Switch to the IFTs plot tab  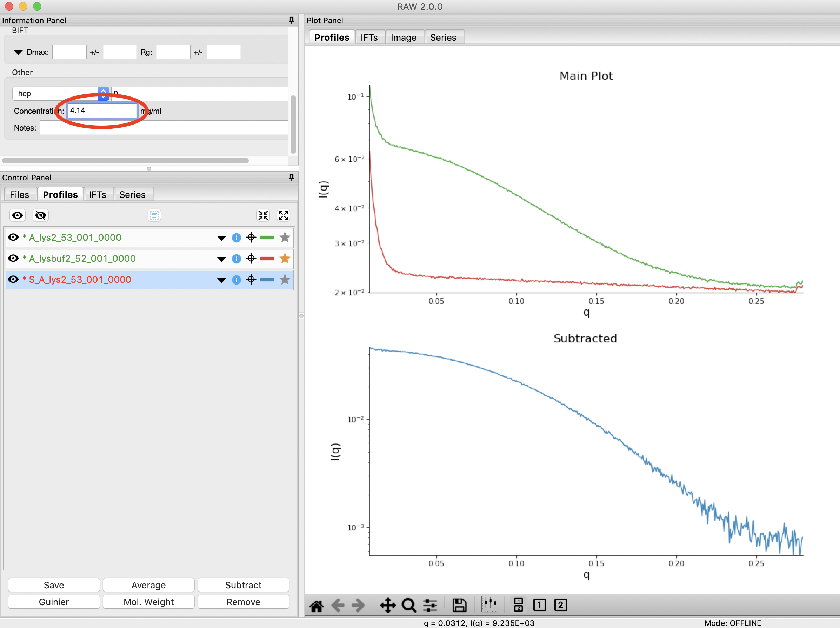(x=369, y=38)
